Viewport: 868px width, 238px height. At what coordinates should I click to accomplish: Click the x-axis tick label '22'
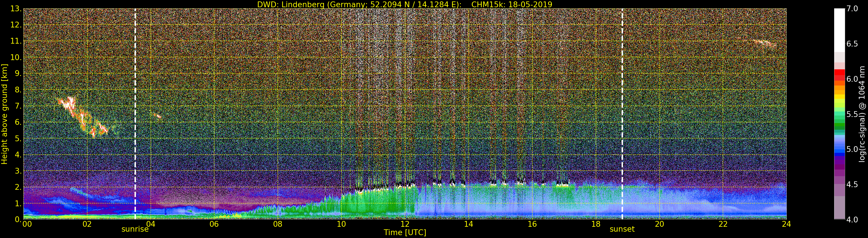pyautogui.click(x=723, y=224)
